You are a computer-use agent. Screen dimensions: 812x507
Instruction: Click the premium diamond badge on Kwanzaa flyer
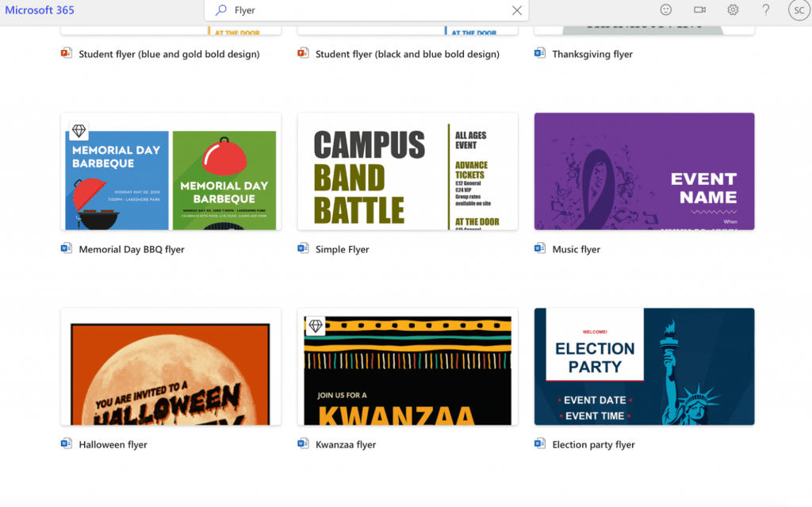point(316,326)
